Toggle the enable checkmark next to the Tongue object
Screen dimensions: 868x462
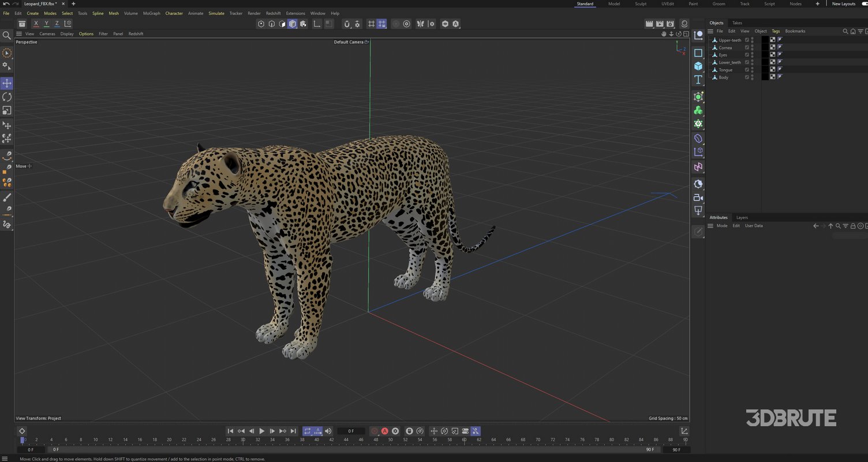746,69
